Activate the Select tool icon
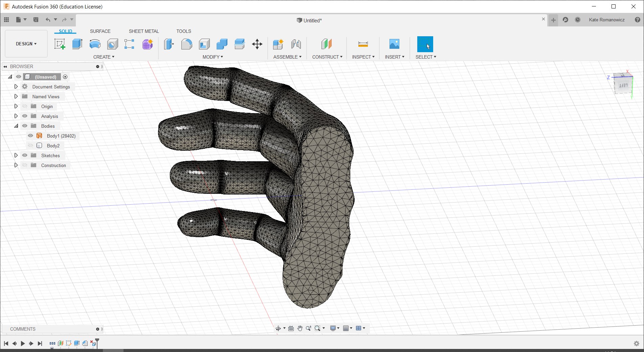This screenshot has height=352, width=644. coord(425,44)
